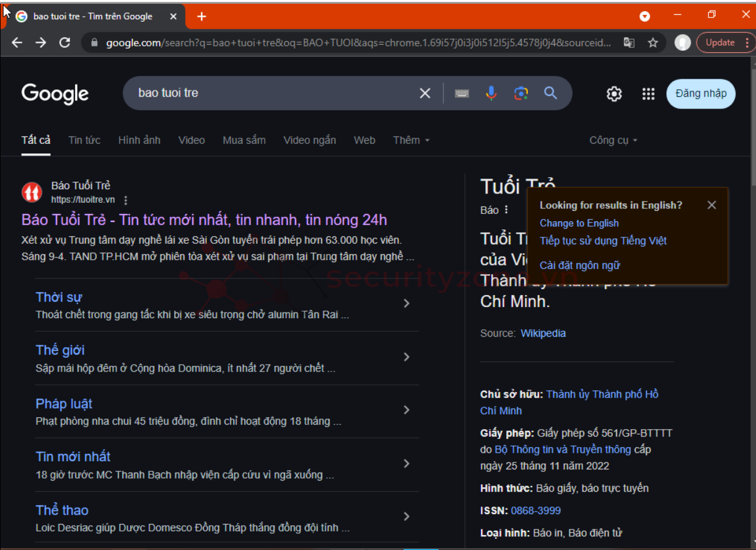
Task: Switch to the Video tab
Action: tap(191, 140)
